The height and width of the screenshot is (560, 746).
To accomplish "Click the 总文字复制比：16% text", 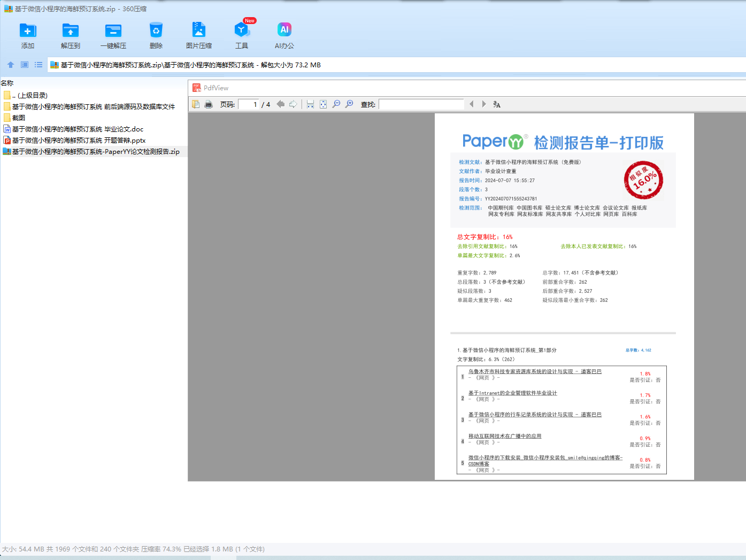I will click(484, 237).
